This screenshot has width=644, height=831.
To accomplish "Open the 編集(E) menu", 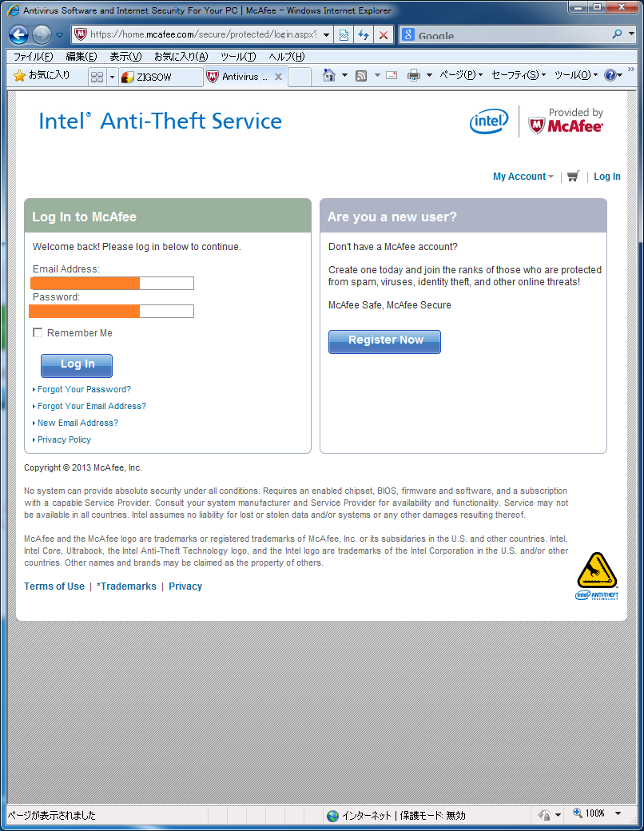I will [x=81, y=57].
